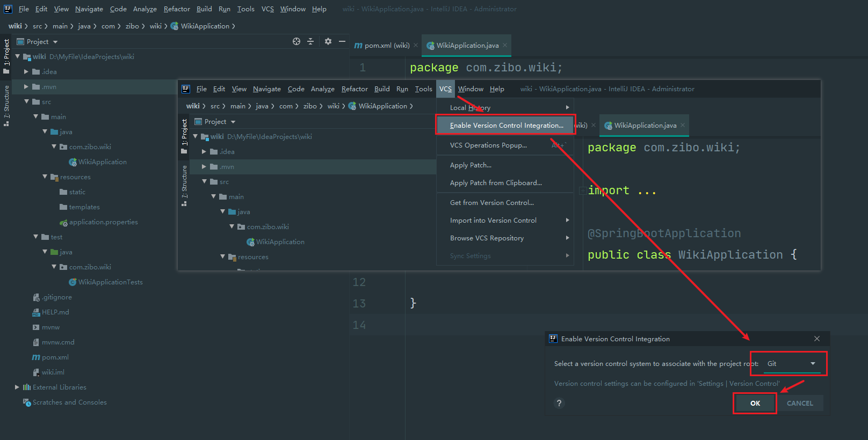Expand the .mvn folder in main tree
868x440 pixels.
26,86
